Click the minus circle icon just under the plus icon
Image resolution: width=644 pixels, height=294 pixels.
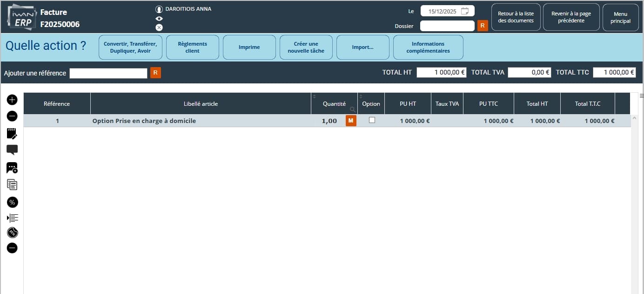click(12, 116)
